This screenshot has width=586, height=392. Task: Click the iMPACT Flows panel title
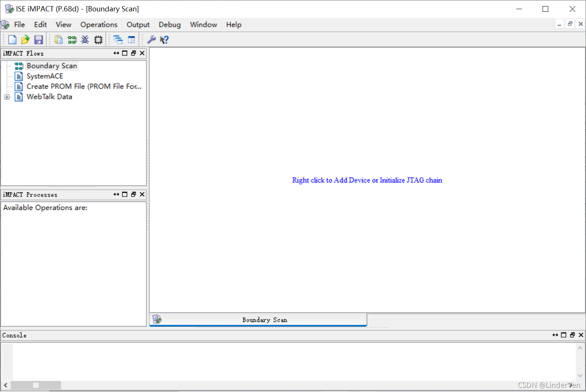pyautogui.click(x=23, y=53)
